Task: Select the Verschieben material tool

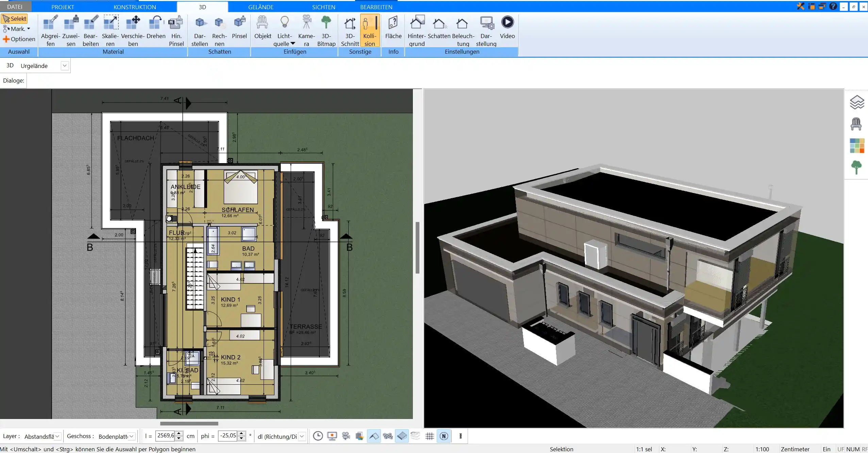Action: [133, 31]
